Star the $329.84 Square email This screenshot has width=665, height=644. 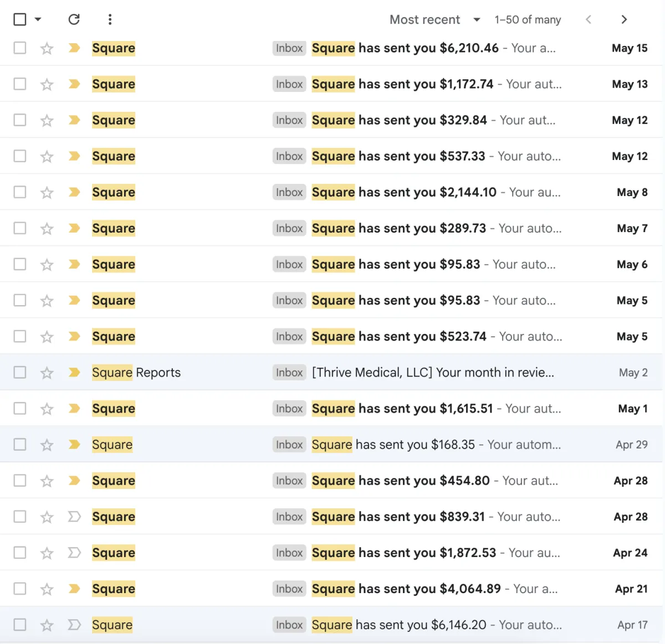47,120
